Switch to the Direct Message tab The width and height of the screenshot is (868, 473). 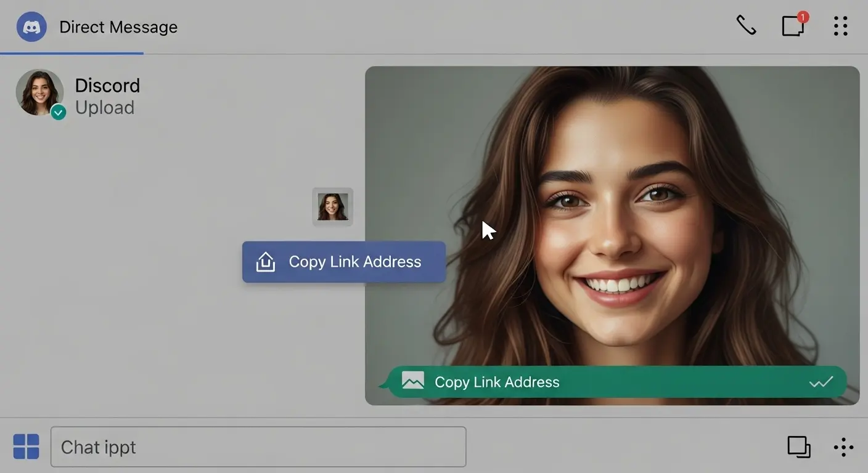coord(118,27)
